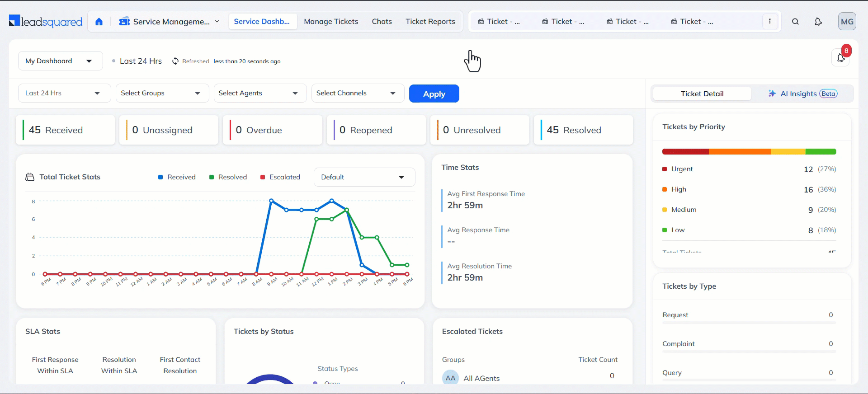The height and width of the screenshot is (394, 868).
Task: Open the Select Groups dropdown
Action: pyautogui.click(x=162, y=93)
